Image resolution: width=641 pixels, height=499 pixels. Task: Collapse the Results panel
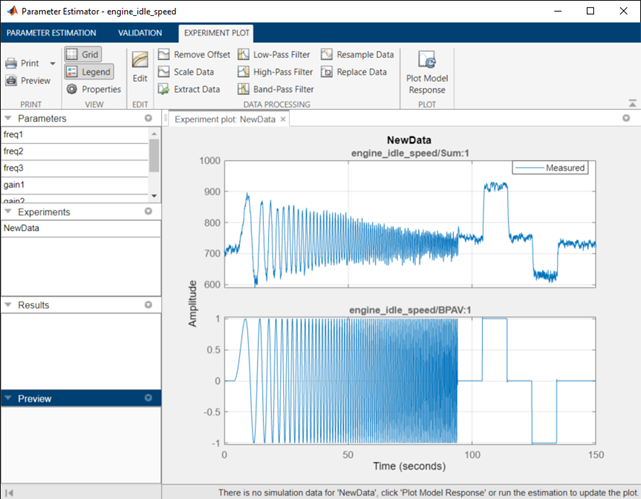[8, 304]
